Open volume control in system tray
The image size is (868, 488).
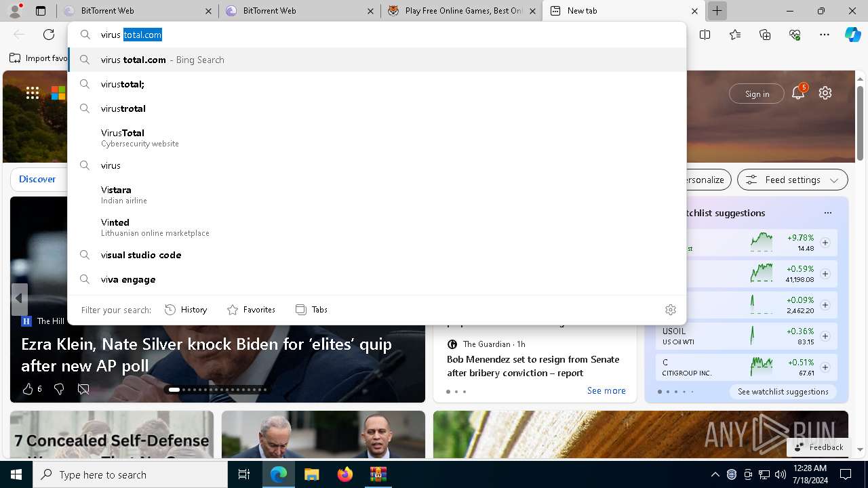(781, 474)
